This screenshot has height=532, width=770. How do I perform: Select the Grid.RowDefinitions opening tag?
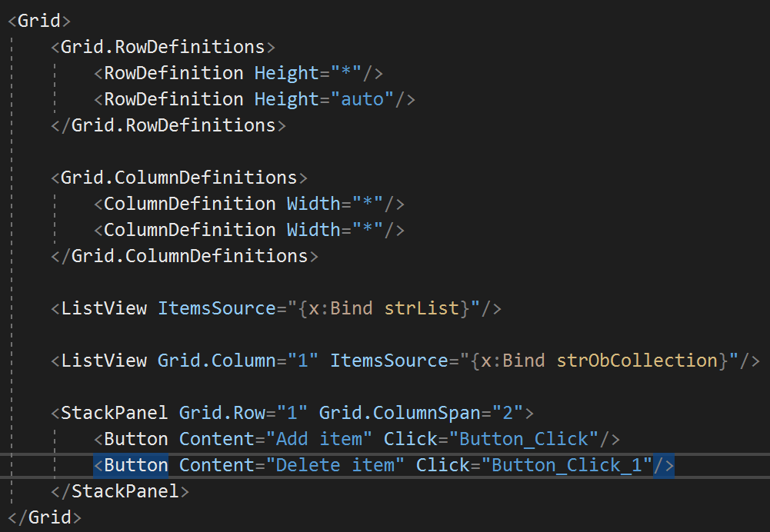163,47
